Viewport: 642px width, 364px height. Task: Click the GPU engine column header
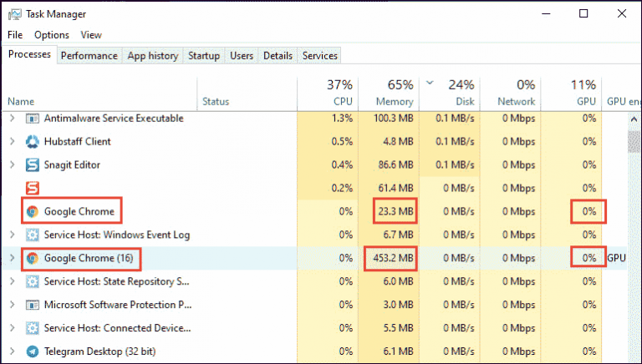coord(622,94)
